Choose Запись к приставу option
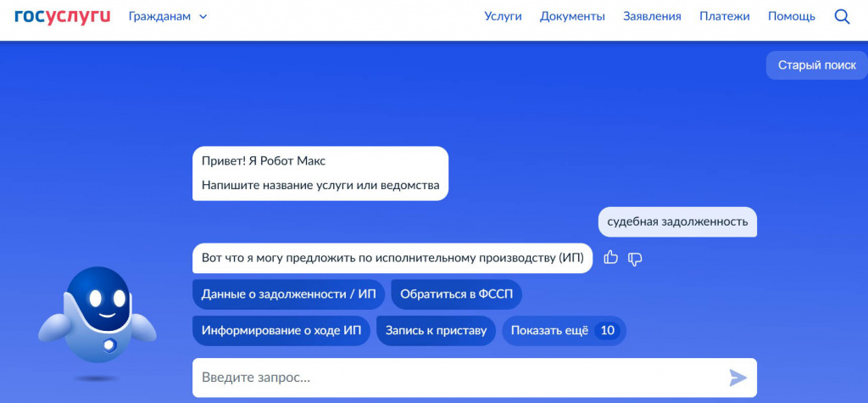 pos(437,331)
